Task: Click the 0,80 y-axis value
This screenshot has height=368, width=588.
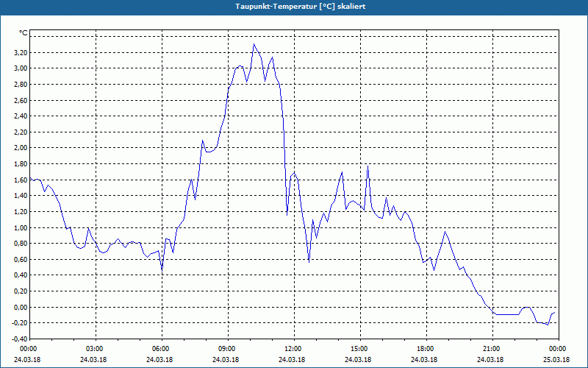Action: 20,244
